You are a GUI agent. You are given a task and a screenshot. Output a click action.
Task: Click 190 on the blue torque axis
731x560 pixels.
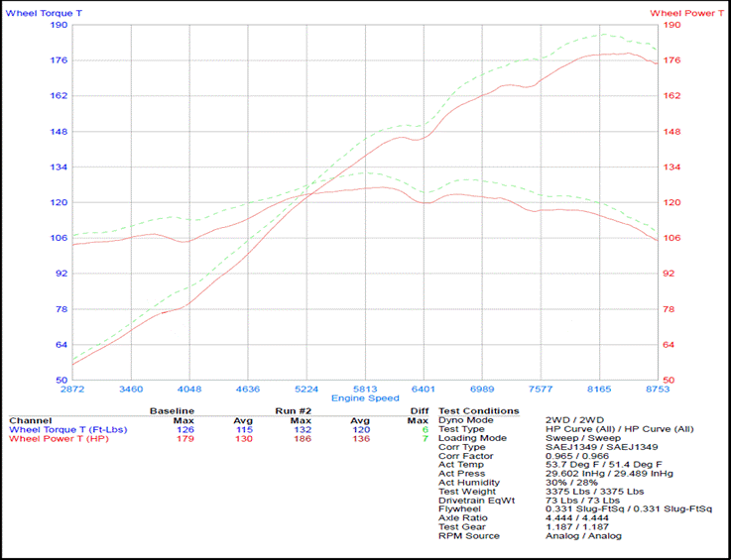(59, 25)
